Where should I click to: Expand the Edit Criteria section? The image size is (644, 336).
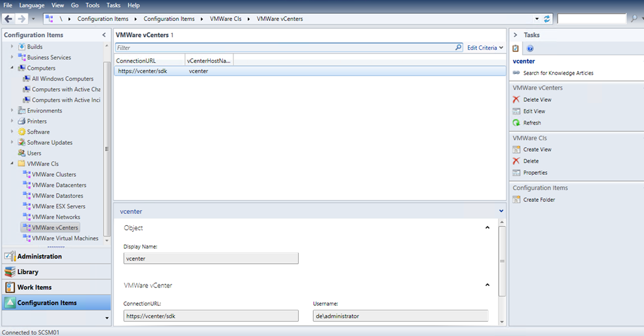point(485,48)
